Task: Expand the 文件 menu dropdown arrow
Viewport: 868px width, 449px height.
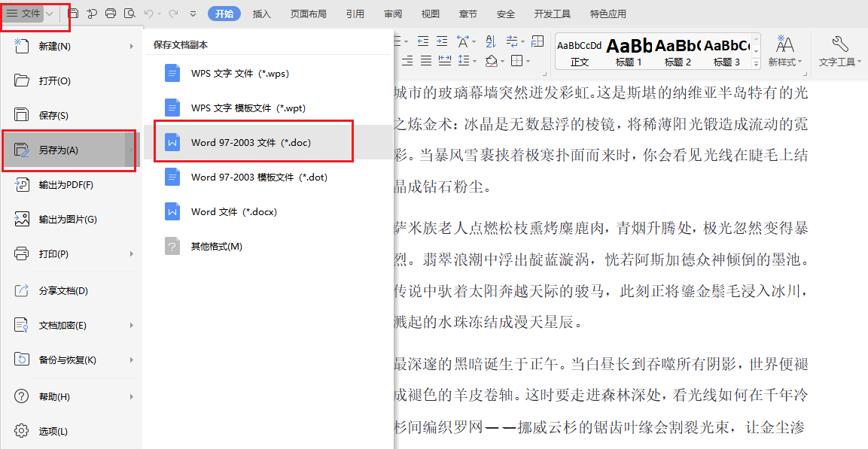Action: click(x=50, y=13)
